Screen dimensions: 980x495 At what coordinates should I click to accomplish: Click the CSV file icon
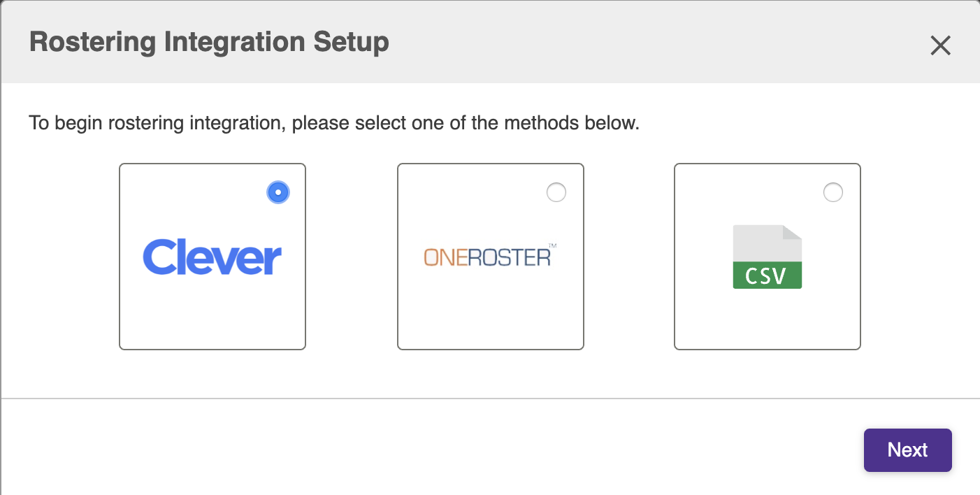pyautogui.click(x=767, y=257)
